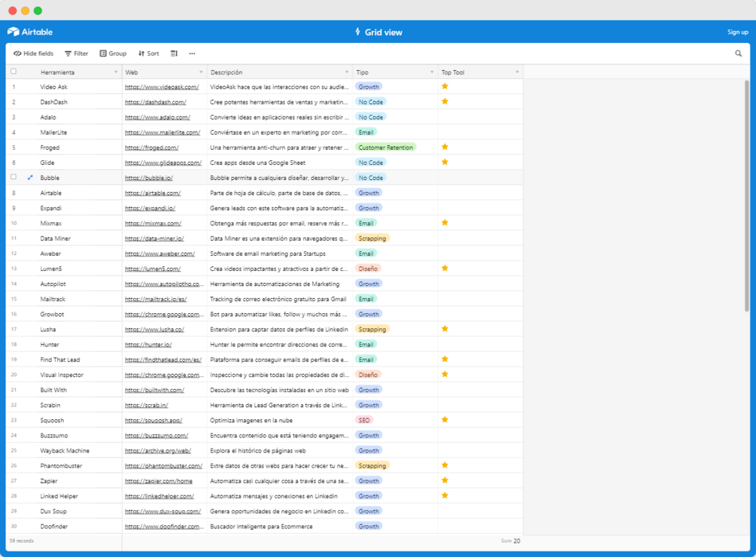Click the Grid view title
Viewport: 756px width, 557px height.
coord(384,32)
